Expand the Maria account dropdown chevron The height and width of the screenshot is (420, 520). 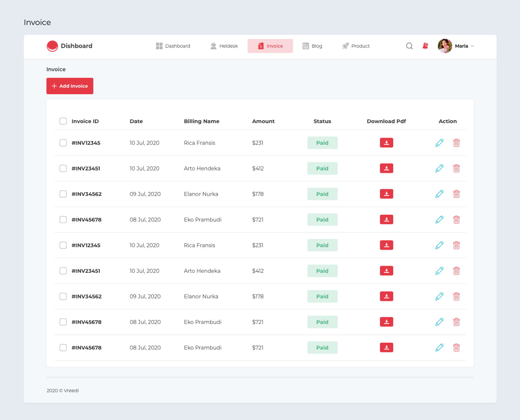pyautogui.click(x=472, y=46)
